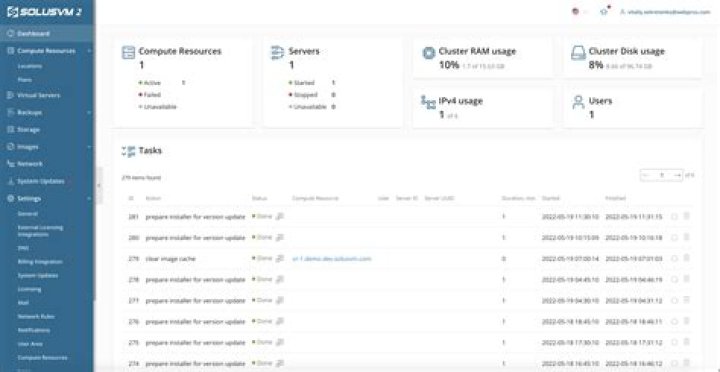Collapse the Backups sidebar section arrow
The height and width of the screenshot is (372, 720).
tap(89, 112)
